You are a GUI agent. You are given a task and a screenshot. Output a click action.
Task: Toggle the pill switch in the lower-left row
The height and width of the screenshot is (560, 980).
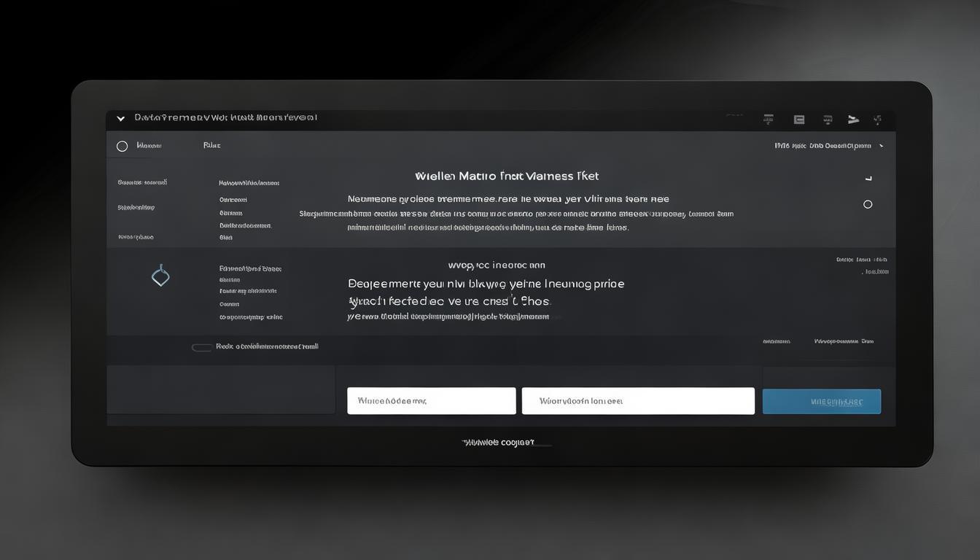(202, 348)
